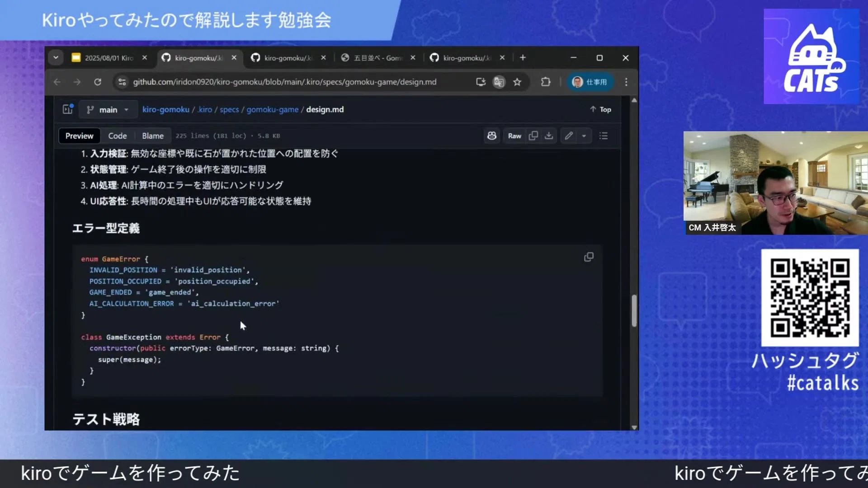This screenshot has height=488, width=868.
Task: Copy the GameError code block
Action: pos(589,257)
